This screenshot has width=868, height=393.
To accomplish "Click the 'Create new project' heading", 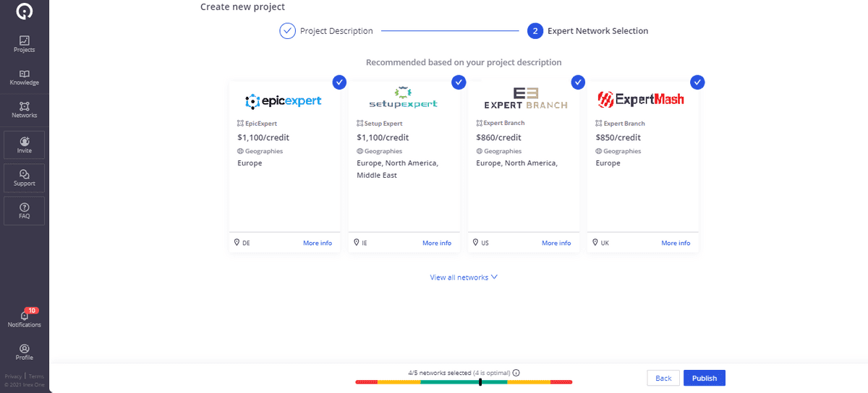I will coord(242,7).
